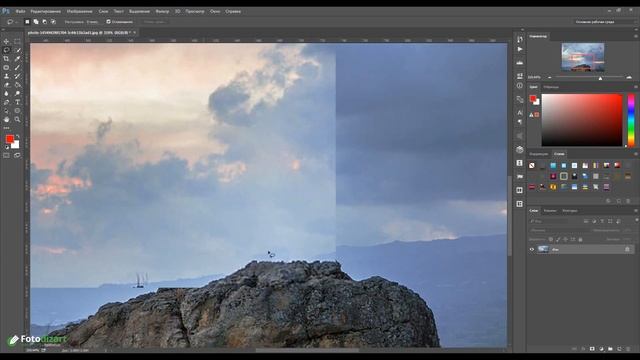Viewport: 640px width, 360px height.
Task: Open the Файл menu
Action: (x=20, y=11)
